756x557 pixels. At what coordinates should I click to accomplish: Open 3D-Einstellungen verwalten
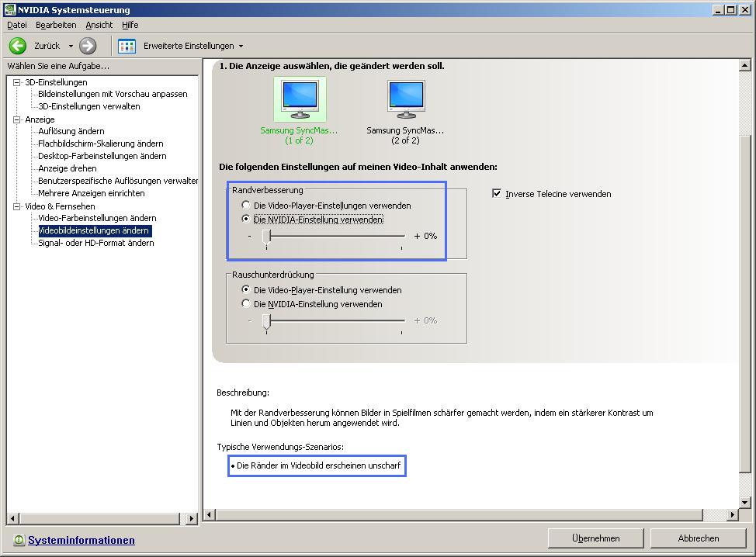click(89, 106)
